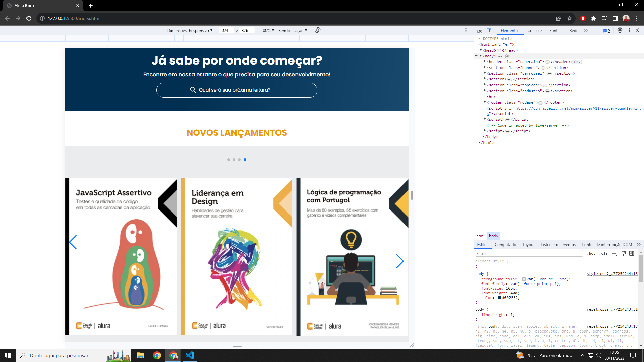
Task: Open the Computado styles tab
Action: (505, 245)
